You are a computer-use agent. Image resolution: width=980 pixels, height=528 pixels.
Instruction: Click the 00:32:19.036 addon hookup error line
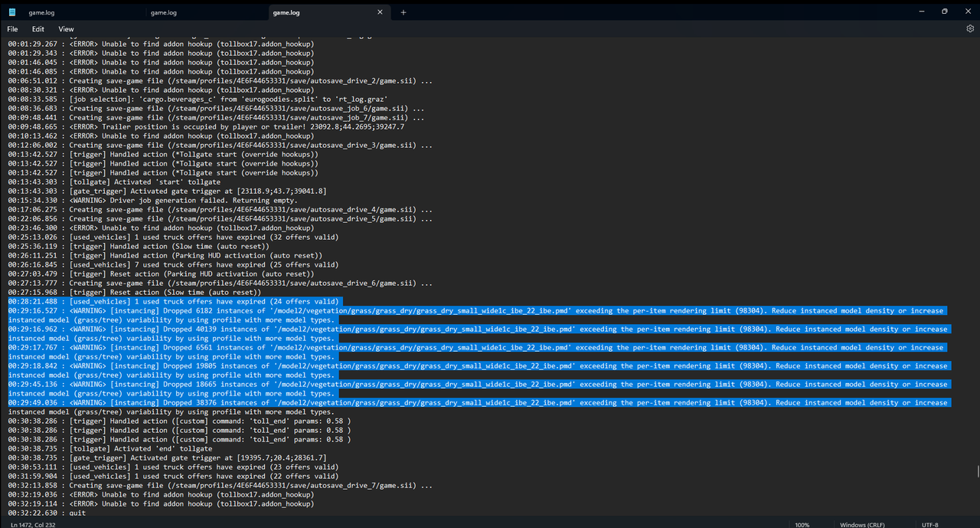[161, 494]
